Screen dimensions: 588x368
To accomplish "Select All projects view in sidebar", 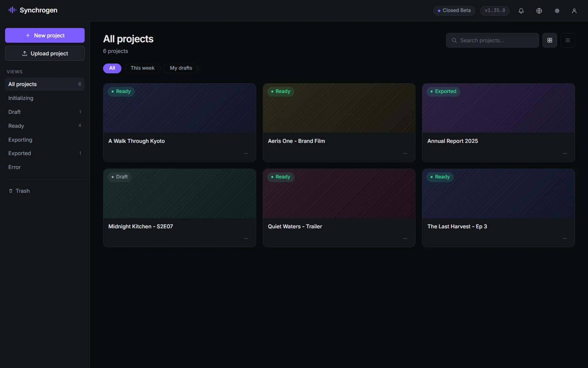I will click(45, 84).
